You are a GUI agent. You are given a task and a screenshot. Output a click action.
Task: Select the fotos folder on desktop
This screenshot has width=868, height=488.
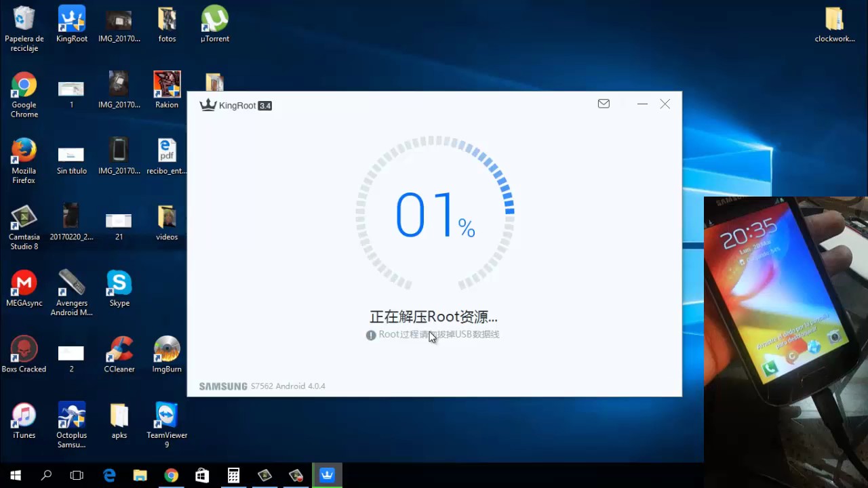tap(167, 24)
